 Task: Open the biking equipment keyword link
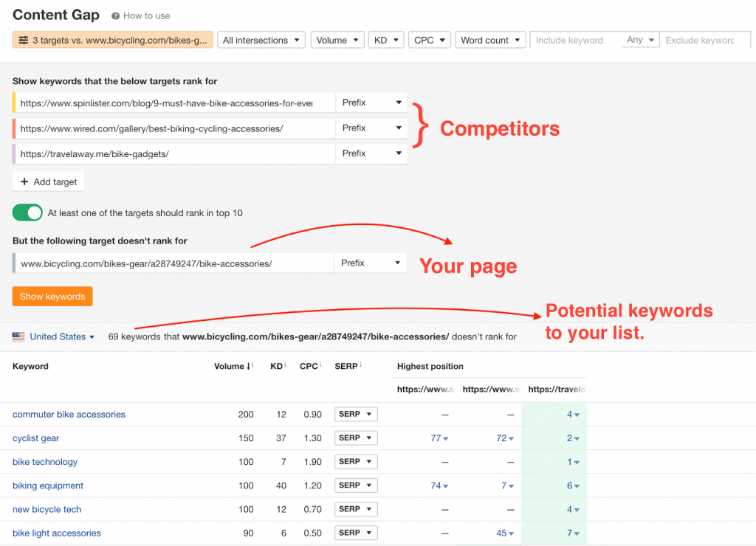tap(48, 485)
